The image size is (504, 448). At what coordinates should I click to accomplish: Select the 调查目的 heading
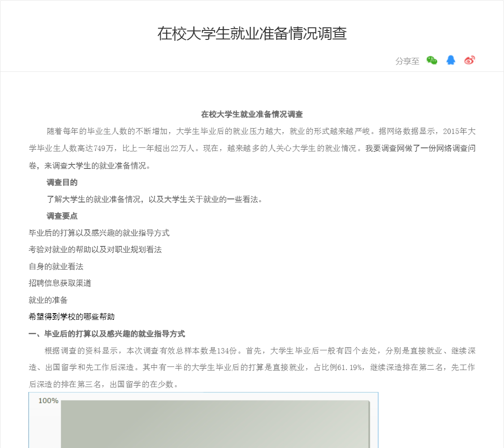click(x=62, y=182)
